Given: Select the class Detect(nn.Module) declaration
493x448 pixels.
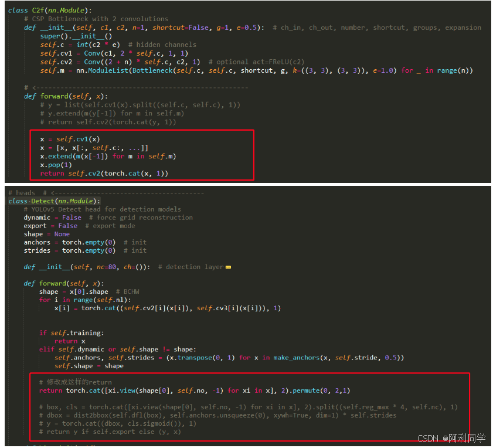Looking at the screenshot, I should [53, 201].
